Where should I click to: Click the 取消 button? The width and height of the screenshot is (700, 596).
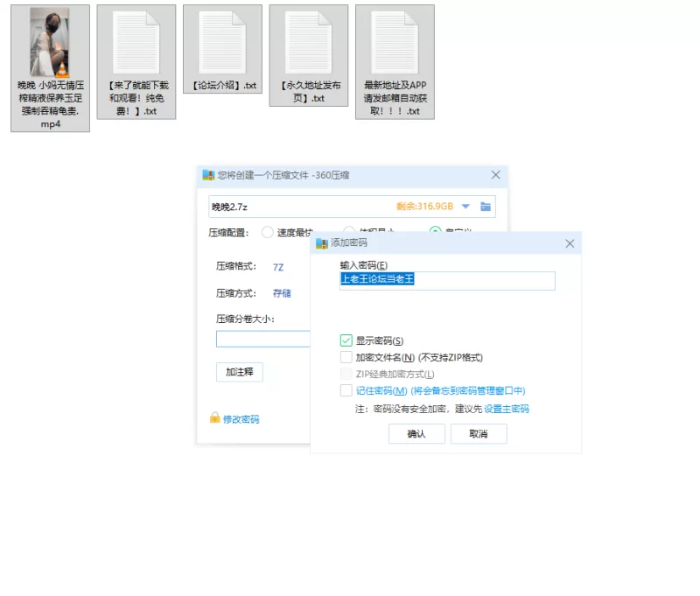coord(478,434)
